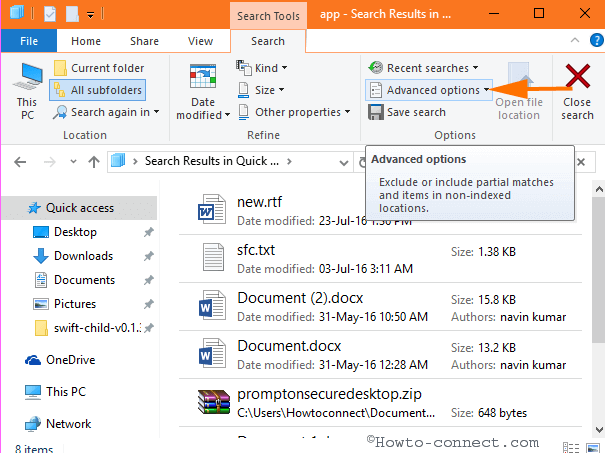Select Current folder search scope

point(99,68)
